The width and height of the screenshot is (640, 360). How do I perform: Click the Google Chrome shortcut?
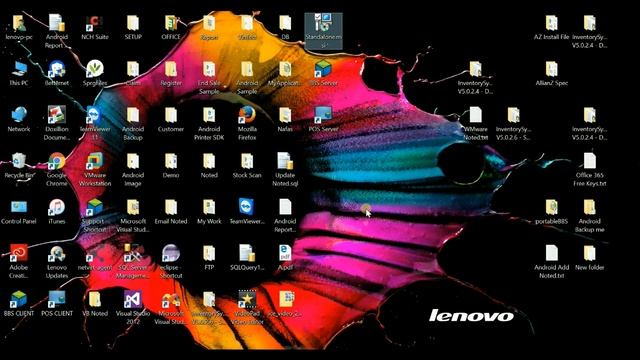click(57, 162)
